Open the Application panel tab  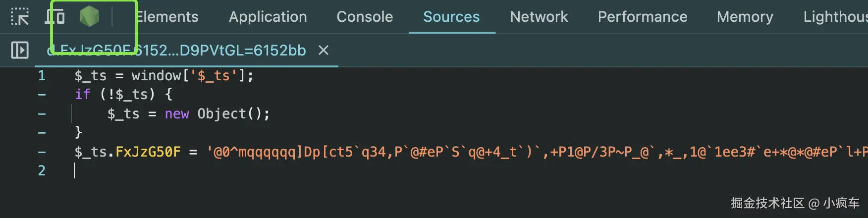(268, 17)
